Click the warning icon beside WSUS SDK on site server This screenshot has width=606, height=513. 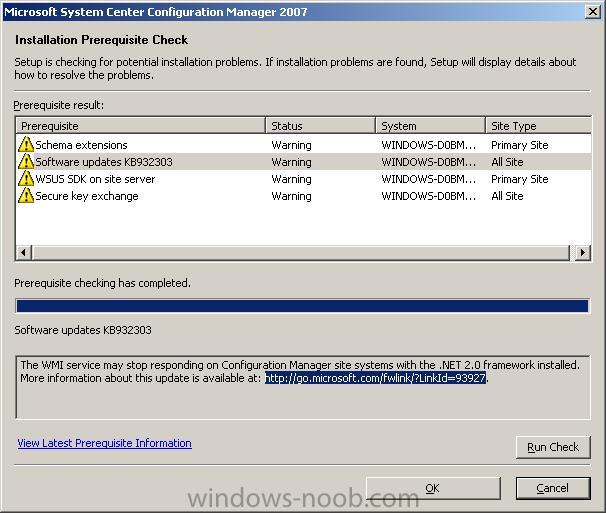(x=26, y=179)
